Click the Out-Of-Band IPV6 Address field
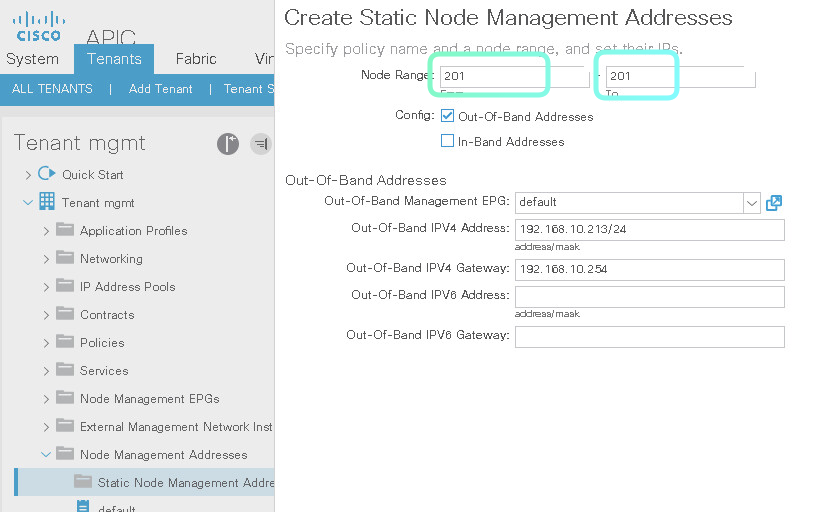 649,296
